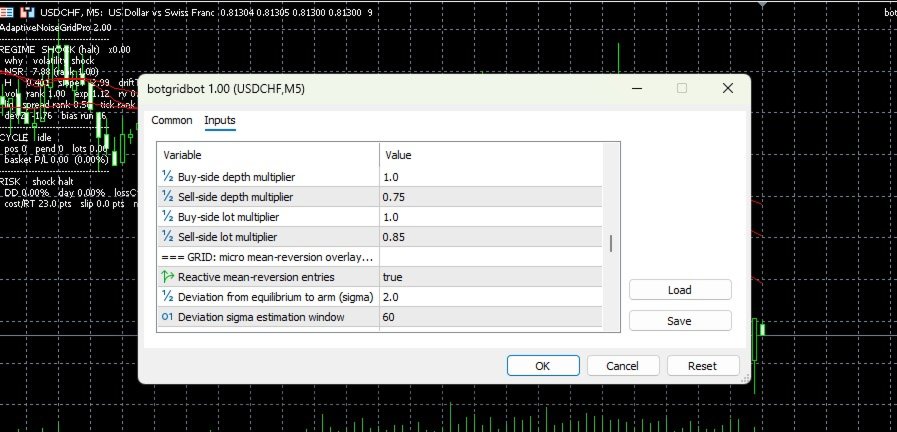Click the Deviation sigma estimation window integer icon
Screen dimensions: 897x432
point(167,317)
